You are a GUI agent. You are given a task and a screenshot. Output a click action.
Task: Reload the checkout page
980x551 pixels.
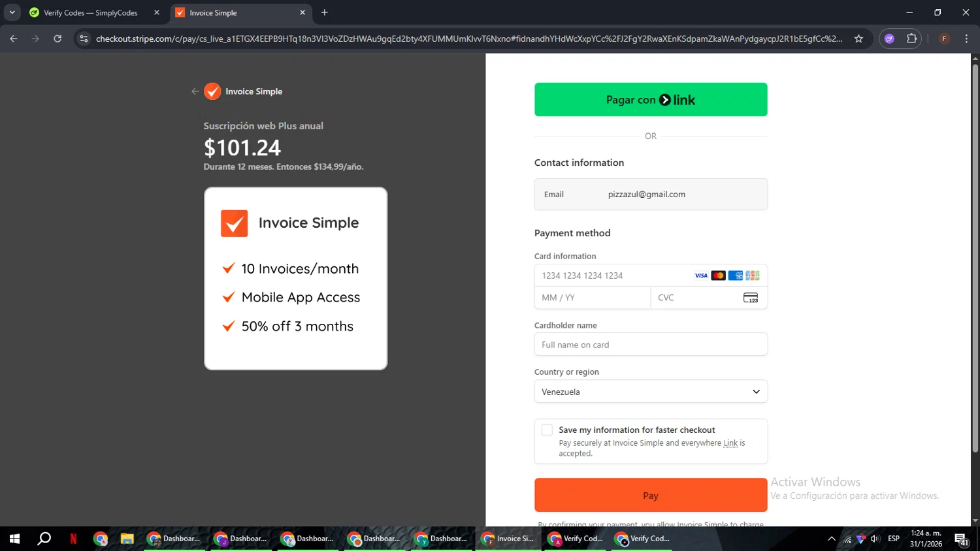57,39
